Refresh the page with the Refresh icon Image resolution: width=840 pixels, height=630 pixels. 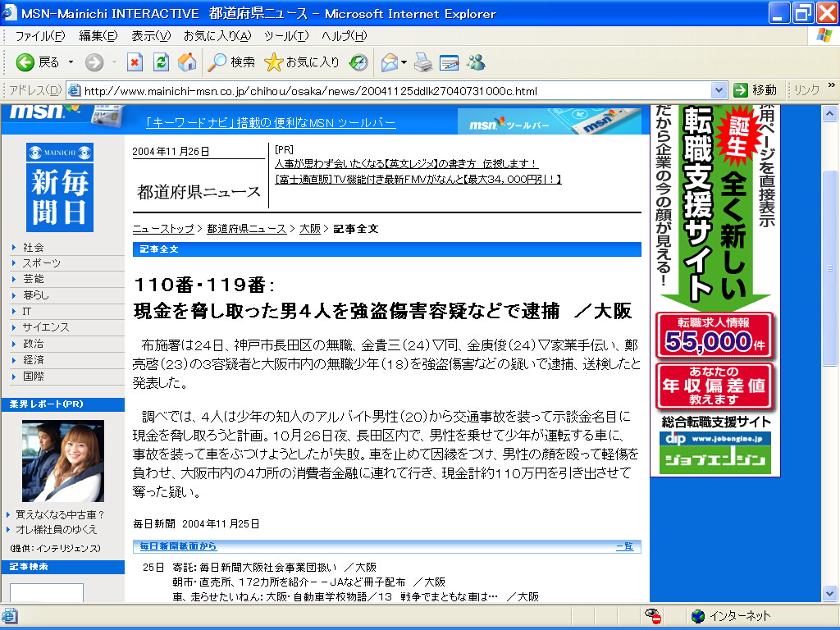tap(161, 62)
